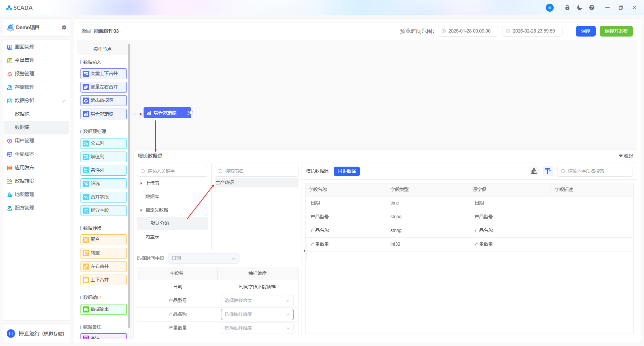Screen dimensions: 644x346
Task: Toggle dark mode moon icon
Action: pos(580,8)
